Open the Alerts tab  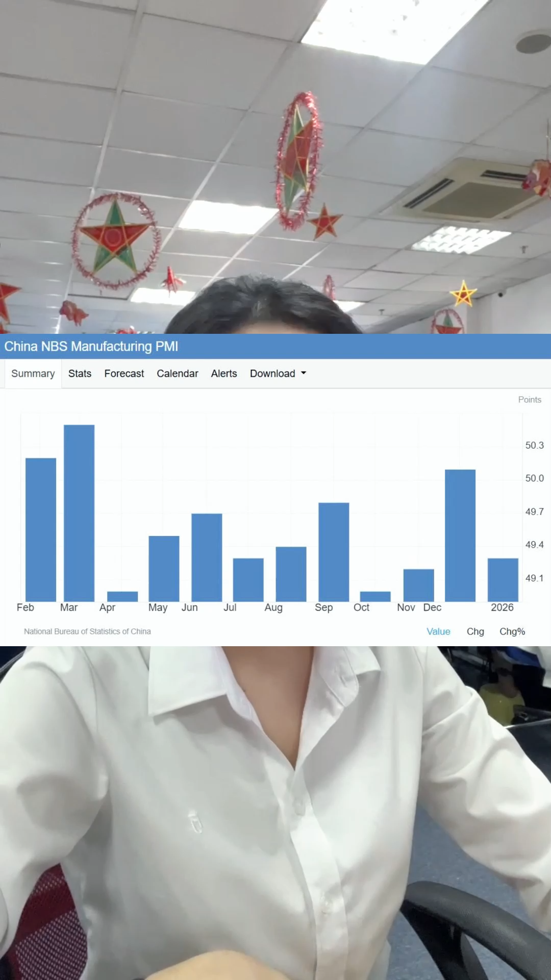224,374
